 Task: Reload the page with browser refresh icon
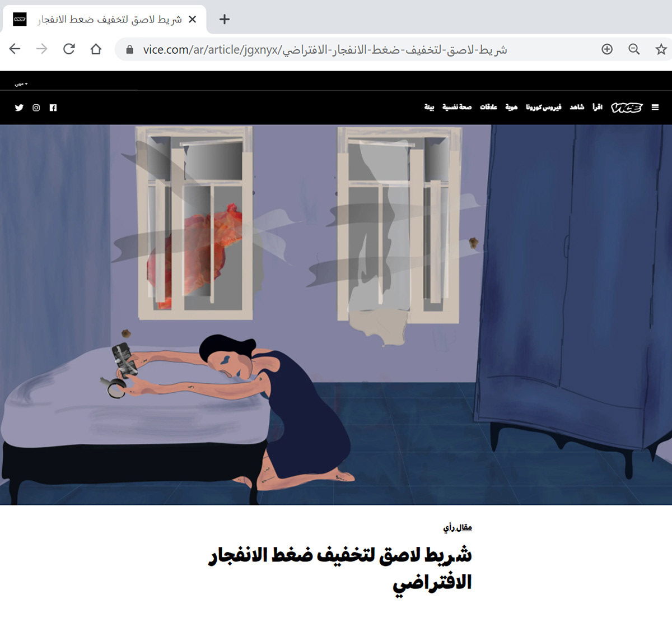[x=69, y=49]
